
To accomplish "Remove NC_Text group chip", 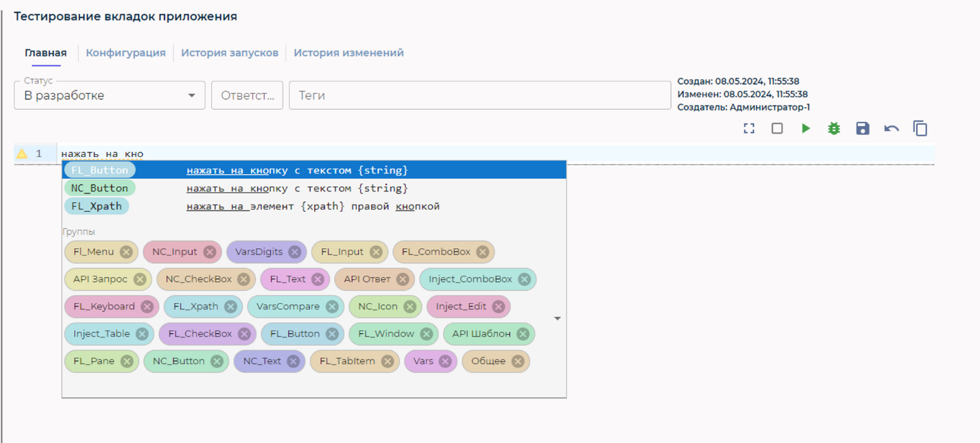I will tap(294, 361).
